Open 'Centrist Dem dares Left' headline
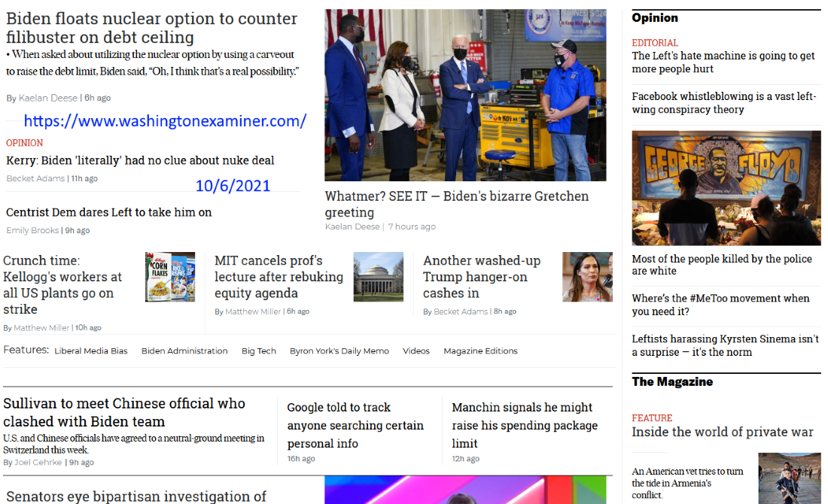Image resolution: width=828 pixels, height=504 pixels. coord(109,212)
